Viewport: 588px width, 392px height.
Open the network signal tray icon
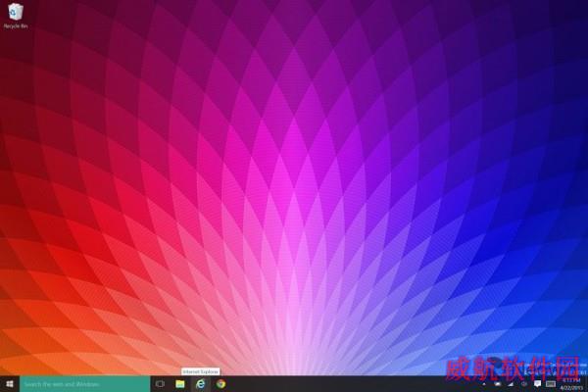click(511, 384)
